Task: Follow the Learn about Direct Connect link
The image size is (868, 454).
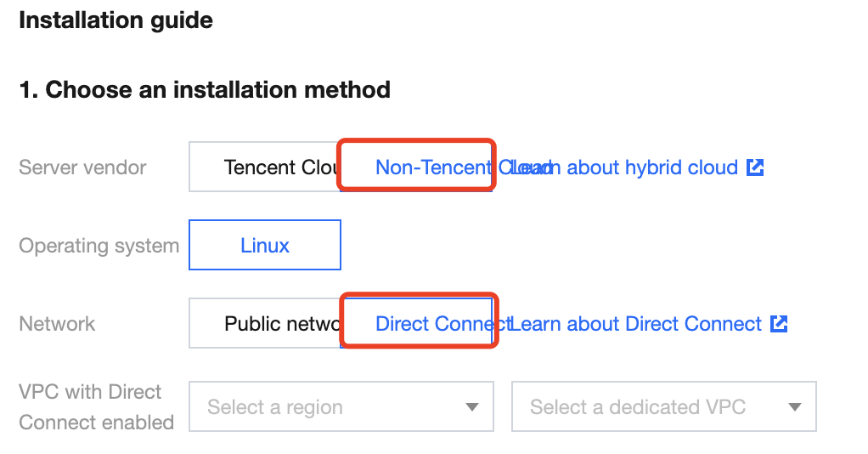Action: (645, 324)
